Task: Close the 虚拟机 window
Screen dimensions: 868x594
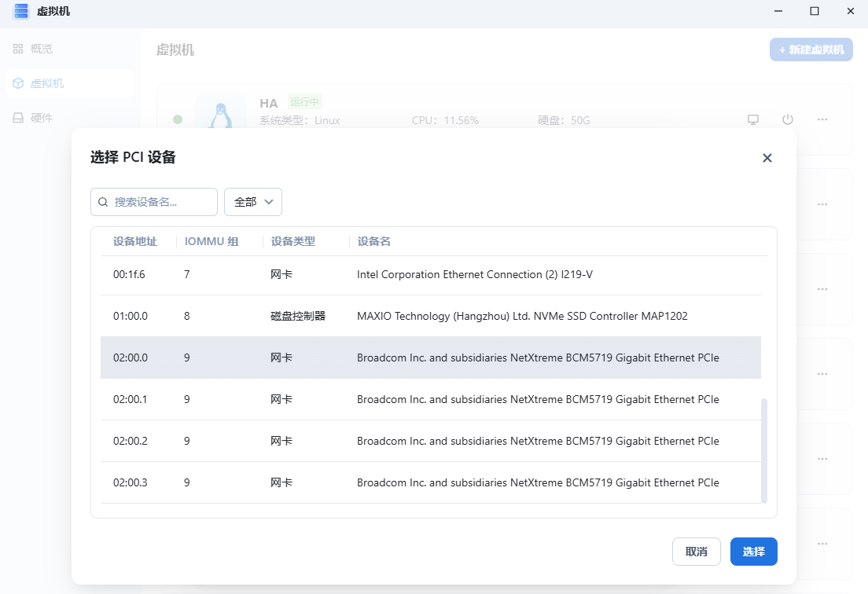Action: coord(850,11)
